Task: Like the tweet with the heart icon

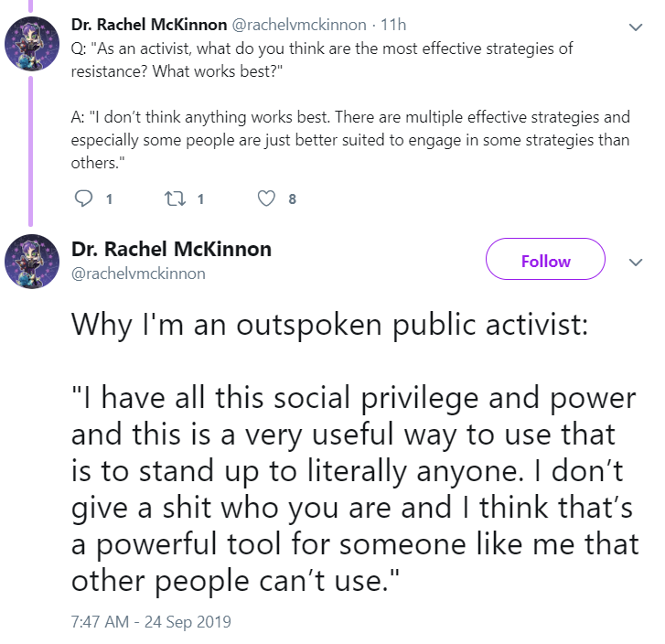Action: tap(266, 199)
